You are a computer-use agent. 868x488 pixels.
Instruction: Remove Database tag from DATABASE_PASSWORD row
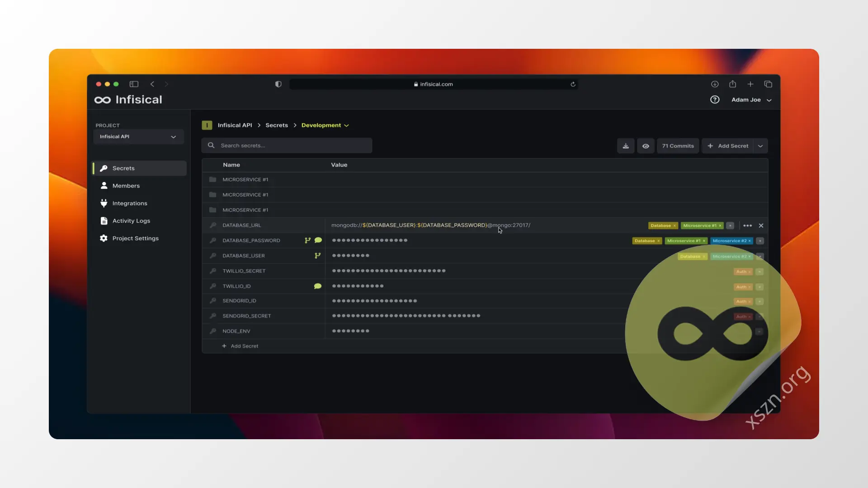658,241
